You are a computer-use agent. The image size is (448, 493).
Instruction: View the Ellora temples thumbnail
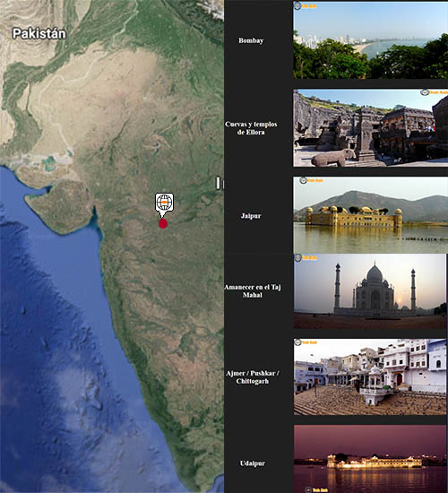click(371, 128)
